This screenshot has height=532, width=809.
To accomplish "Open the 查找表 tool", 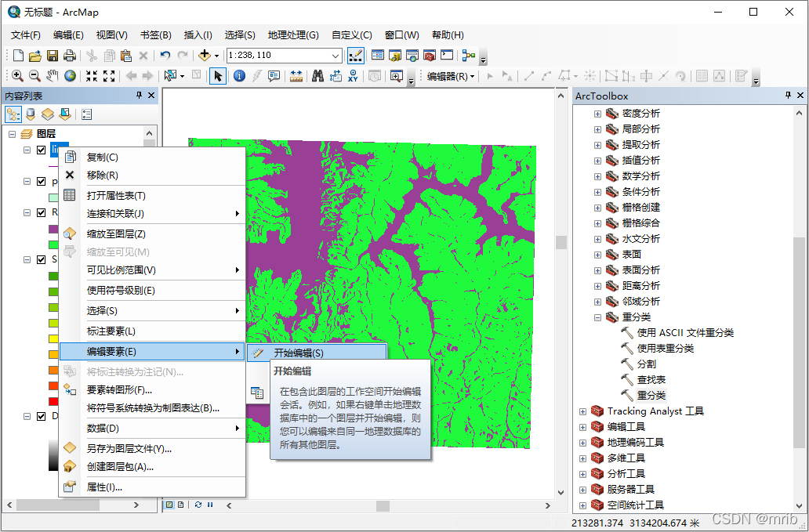I will point(651,380).
